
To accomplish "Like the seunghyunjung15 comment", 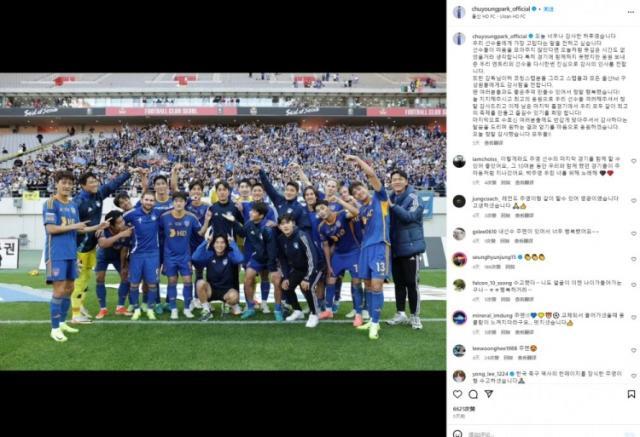I will coord(633,259).
